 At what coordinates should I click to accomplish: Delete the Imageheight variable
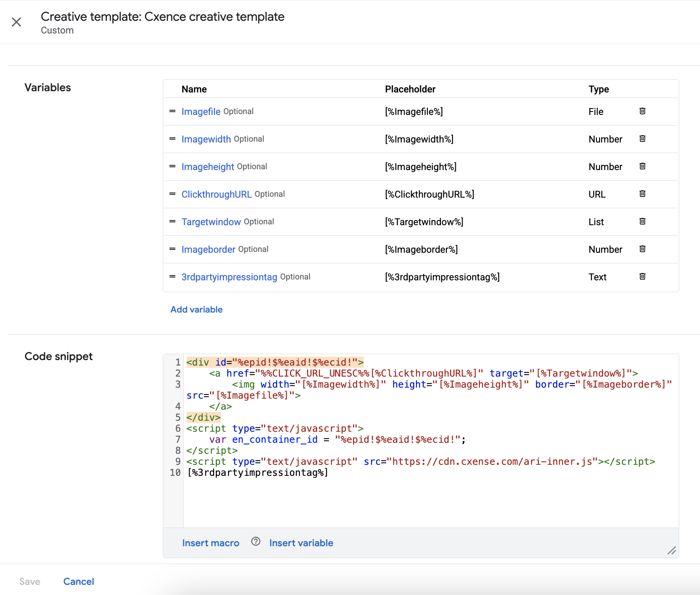[642, 166]
